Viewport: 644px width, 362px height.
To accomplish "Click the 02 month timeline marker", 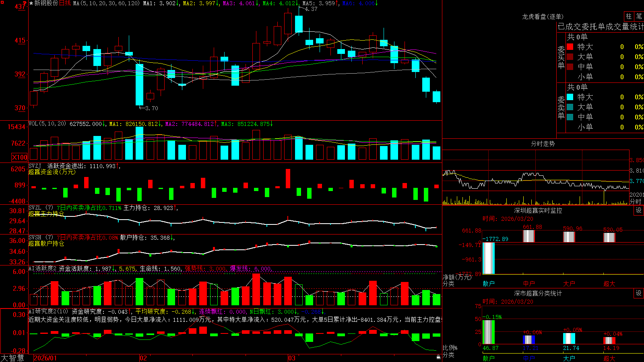I will tap(143, 358).
